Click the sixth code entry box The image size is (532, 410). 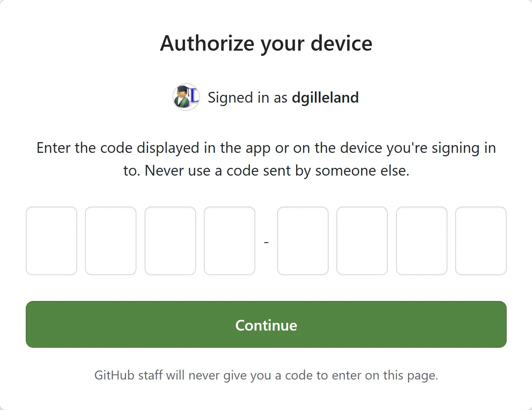coord(362,240)
